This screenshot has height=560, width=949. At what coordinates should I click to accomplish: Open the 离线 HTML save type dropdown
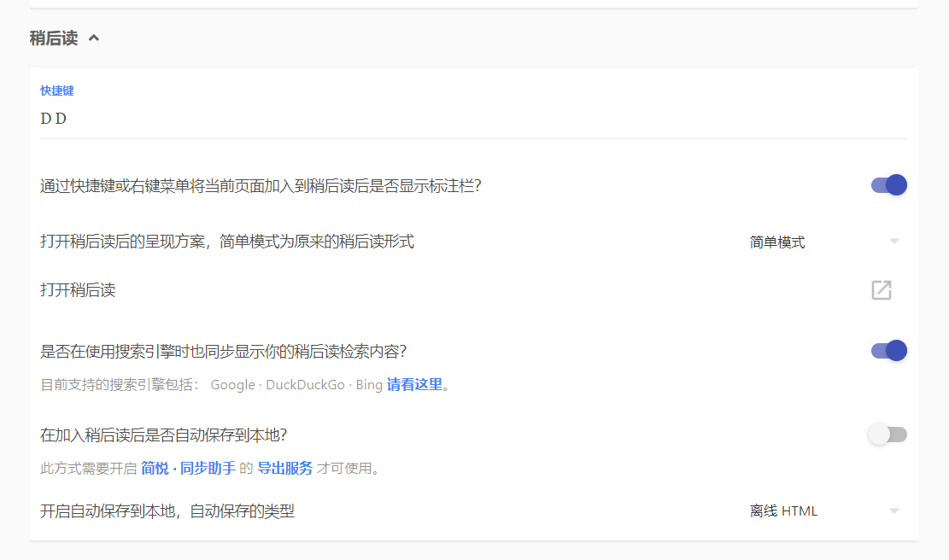pos(824,511)
